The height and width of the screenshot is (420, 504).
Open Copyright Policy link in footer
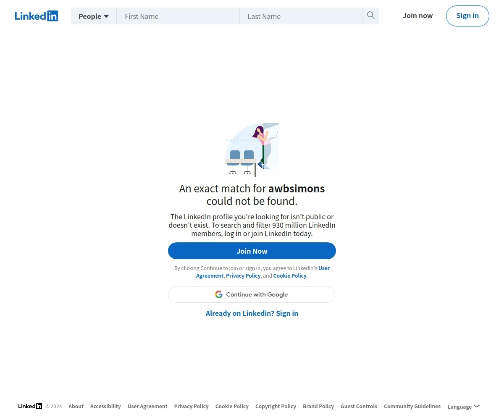[276, 406]
